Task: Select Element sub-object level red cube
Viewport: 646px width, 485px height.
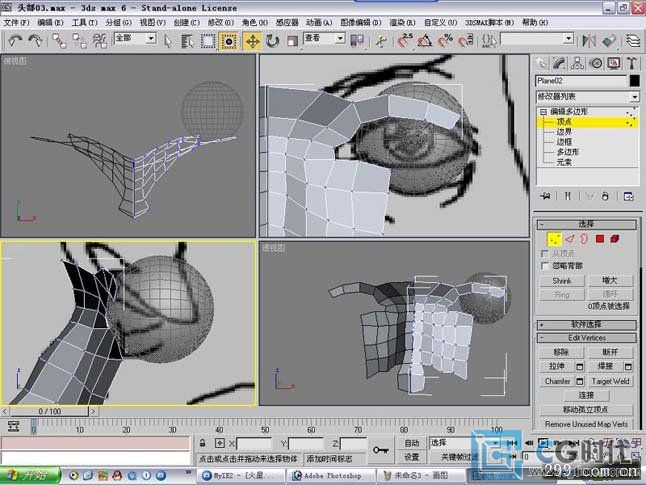Action: coord(615,239)
